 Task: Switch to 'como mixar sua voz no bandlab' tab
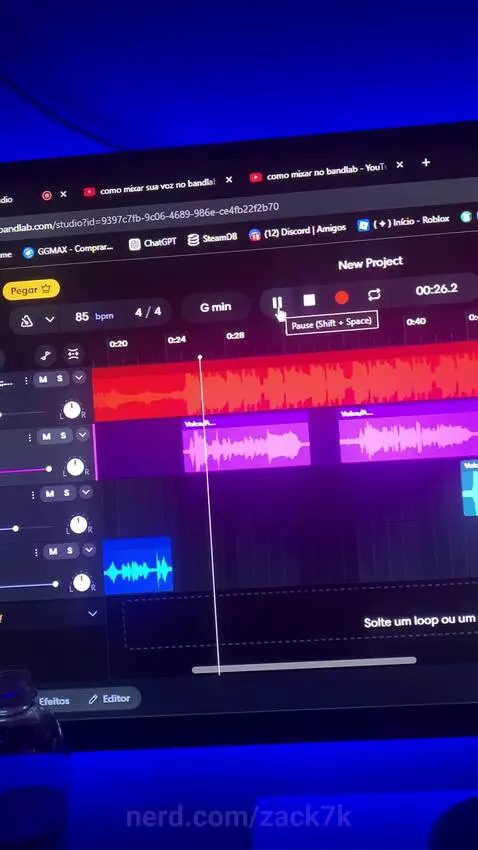point(157,187)
